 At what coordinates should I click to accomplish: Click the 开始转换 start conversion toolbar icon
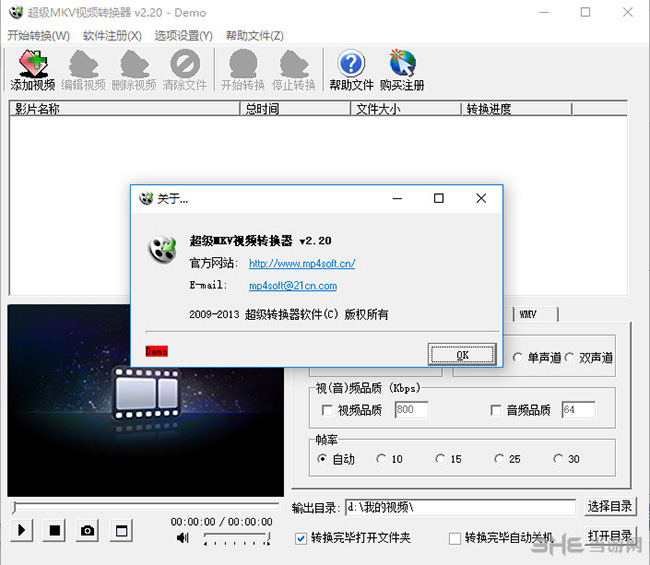point(243,70)
